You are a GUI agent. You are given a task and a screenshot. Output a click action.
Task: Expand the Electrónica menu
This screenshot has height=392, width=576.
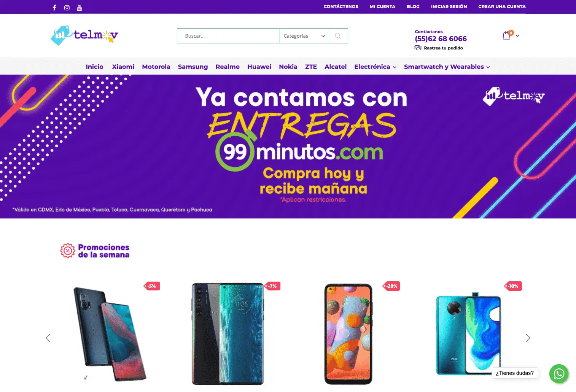[x=375, y=67]
